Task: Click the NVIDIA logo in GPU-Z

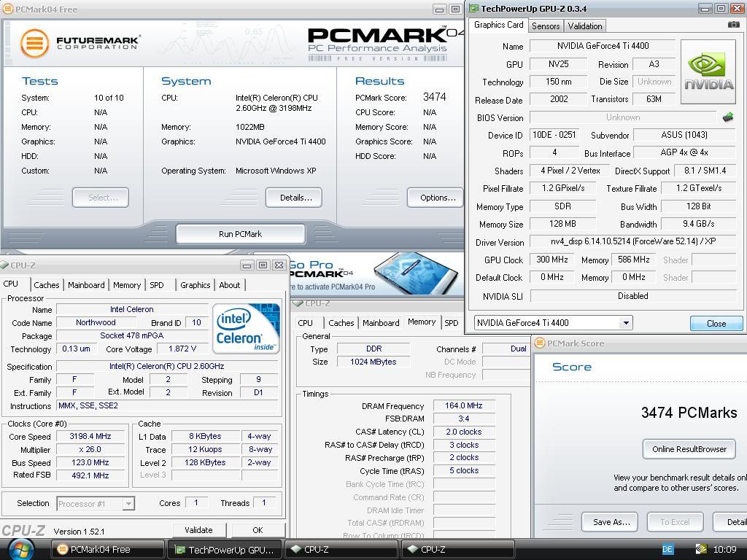Action: coord(708,72)
